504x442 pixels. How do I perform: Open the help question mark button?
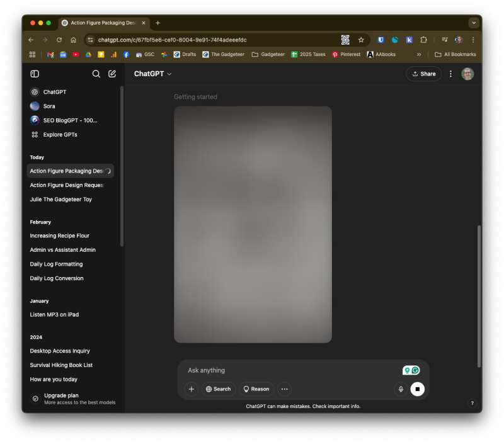coord(472,403)
